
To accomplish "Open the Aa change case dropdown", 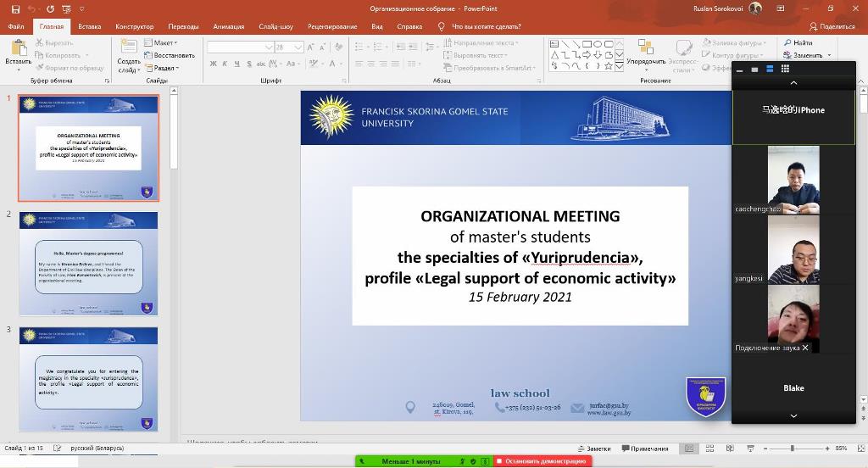I will [292, 64].
